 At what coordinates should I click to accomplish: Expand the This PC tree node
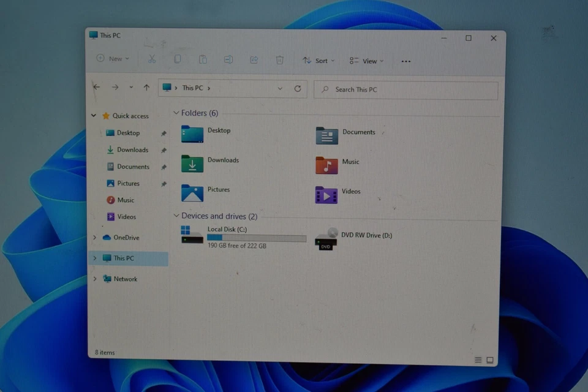(94, 258)
